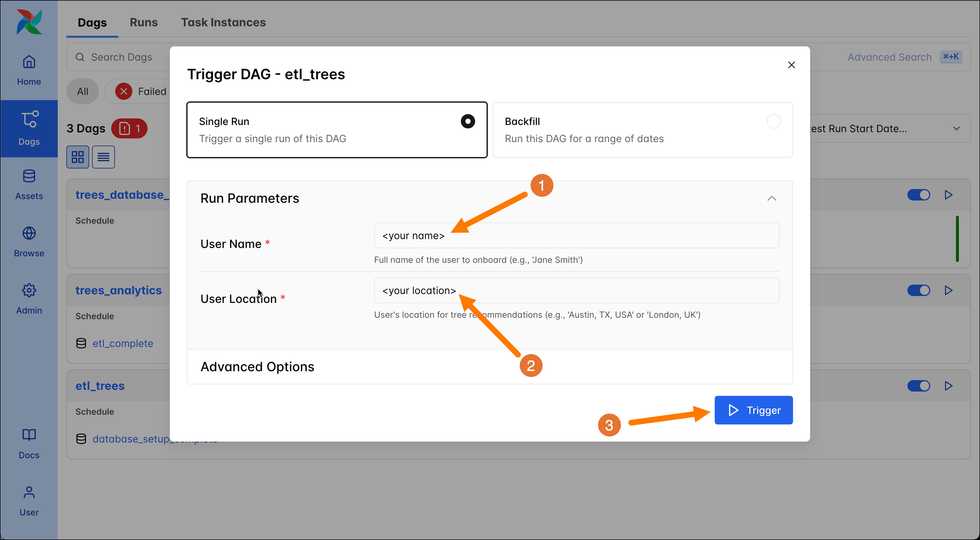Switch to list view of Dags
Image resolution: width=980 pixels, height=540 pixels.
[x=103, y=157]
